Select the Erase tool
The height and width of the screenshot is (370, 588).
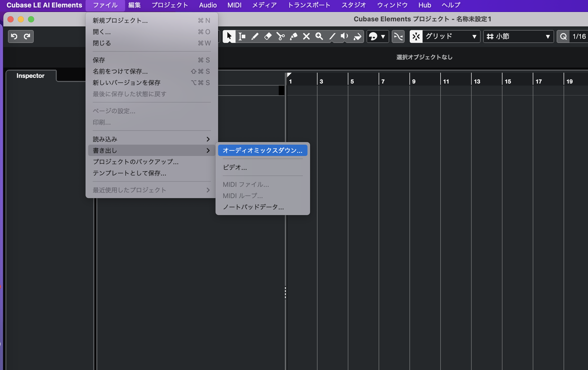[268, 36]
